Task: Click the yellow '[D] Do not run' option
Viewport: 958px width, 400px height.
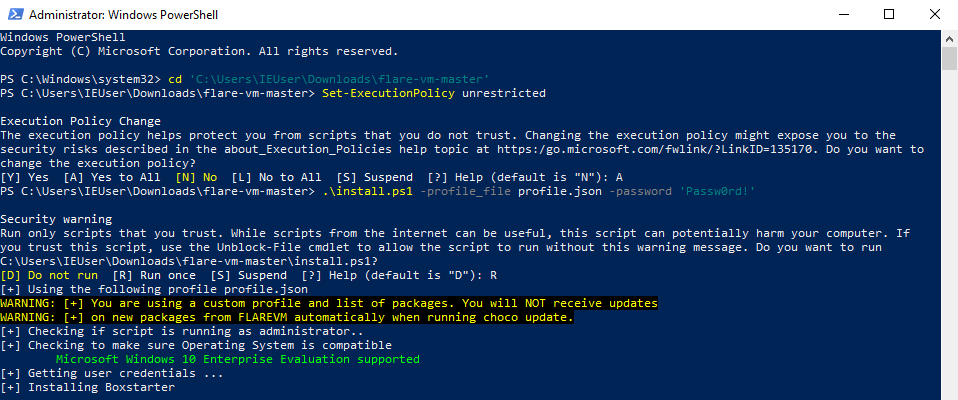Action: coord(50,275)
